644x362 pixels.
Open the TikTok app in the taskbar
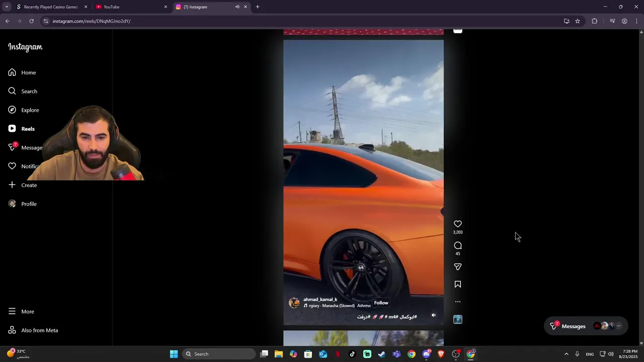tap(352, 354)
